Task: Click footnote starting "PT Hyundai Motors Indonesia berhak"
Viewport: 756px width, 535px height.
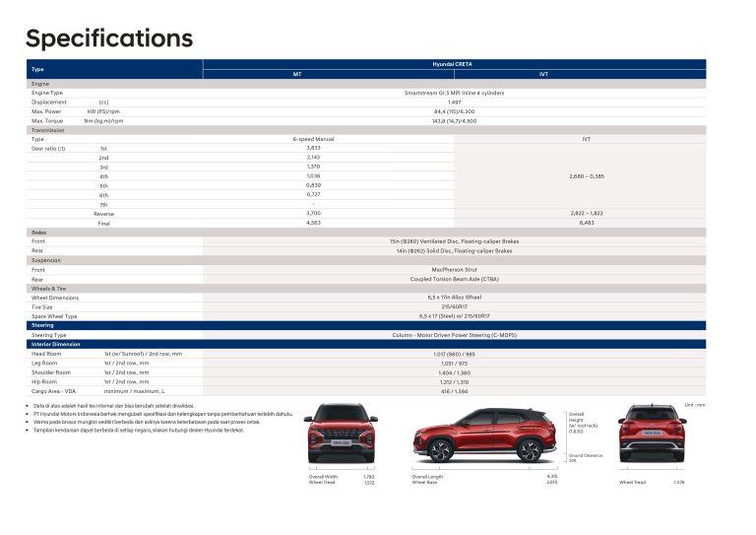Action: click(162, 414)
